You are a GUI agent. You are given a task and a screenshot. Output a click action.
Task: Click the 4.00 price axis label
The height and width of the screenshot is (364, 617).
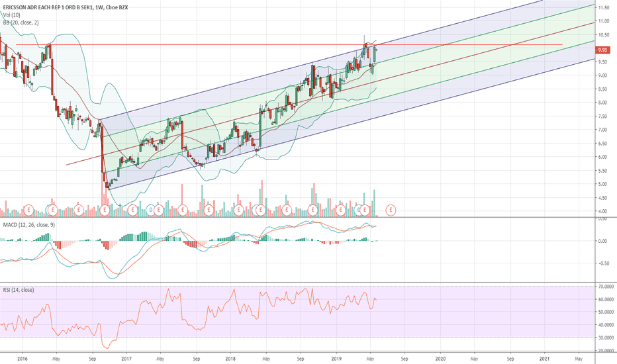tap(602, 211)
